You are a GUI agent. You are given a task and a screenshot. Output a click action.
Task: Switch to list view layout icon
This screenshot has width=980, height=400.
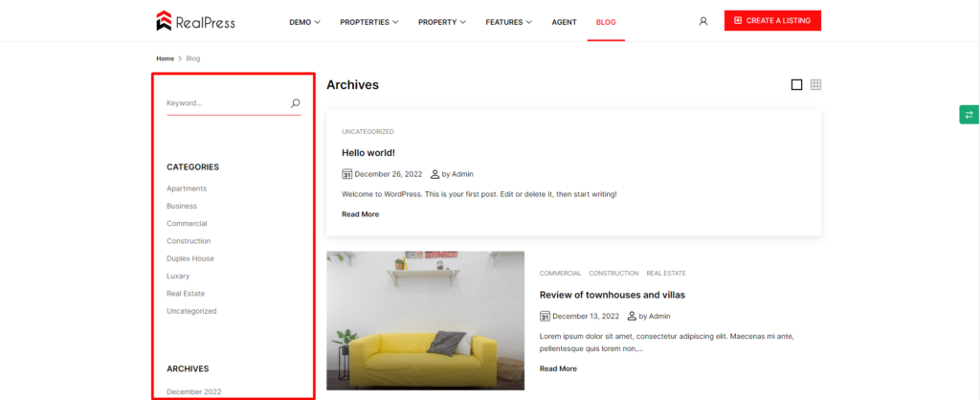(x=796, y=84)
